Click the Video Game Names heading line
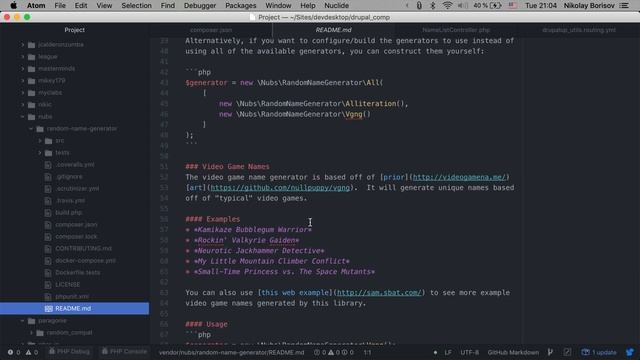Viewport: 640px width, 360px height. coord(227,167)
